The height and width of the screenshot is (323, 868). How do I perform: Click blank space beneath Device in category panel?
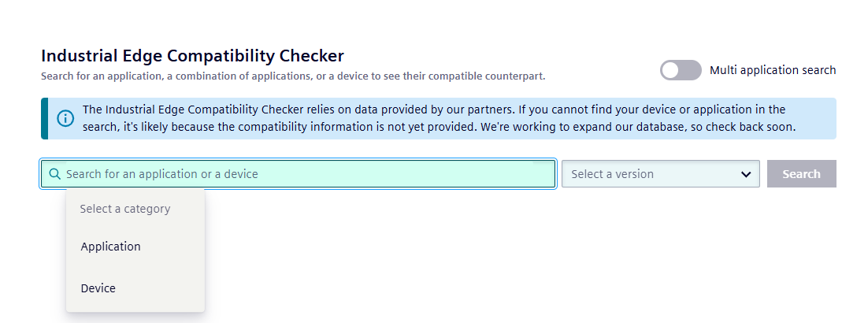(x=135, y=306)
